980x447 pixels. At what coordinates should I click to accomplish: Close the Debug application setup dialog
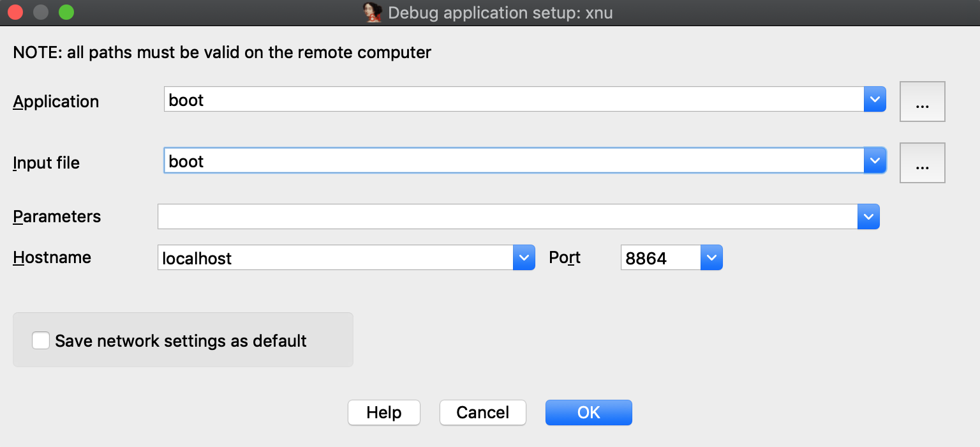coord(15,12)
